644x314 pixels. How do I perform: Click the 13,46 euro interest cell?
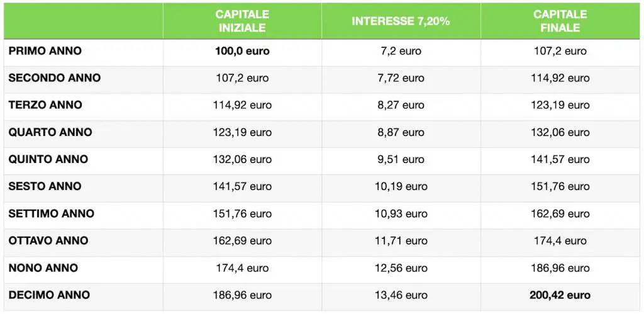coord(401,295)
